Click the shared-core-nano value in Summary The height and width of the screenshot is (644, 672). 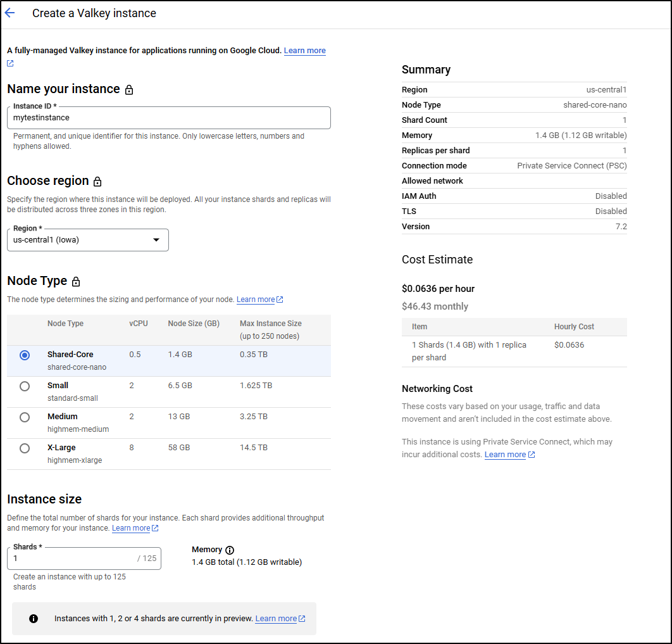coord(595,105)
